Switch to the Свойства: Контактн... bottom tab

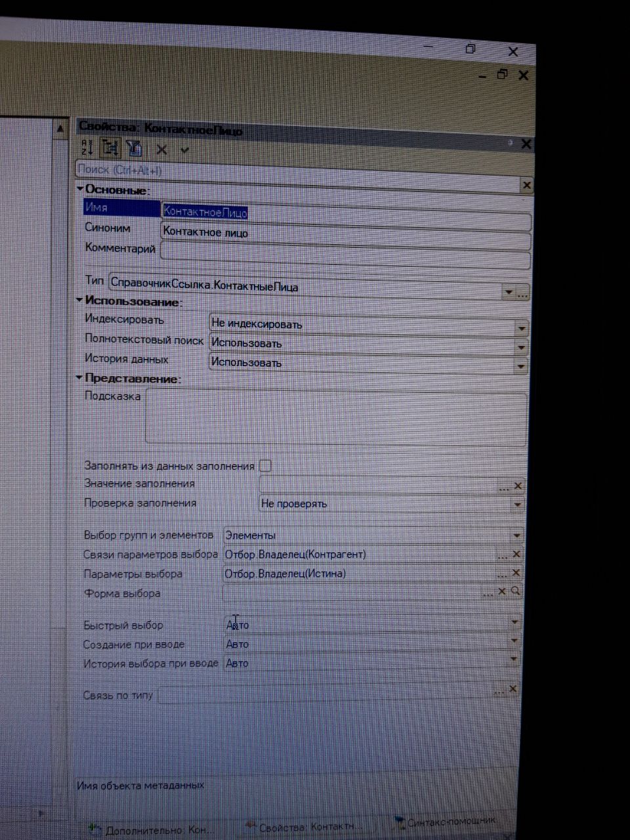(303, 827)
